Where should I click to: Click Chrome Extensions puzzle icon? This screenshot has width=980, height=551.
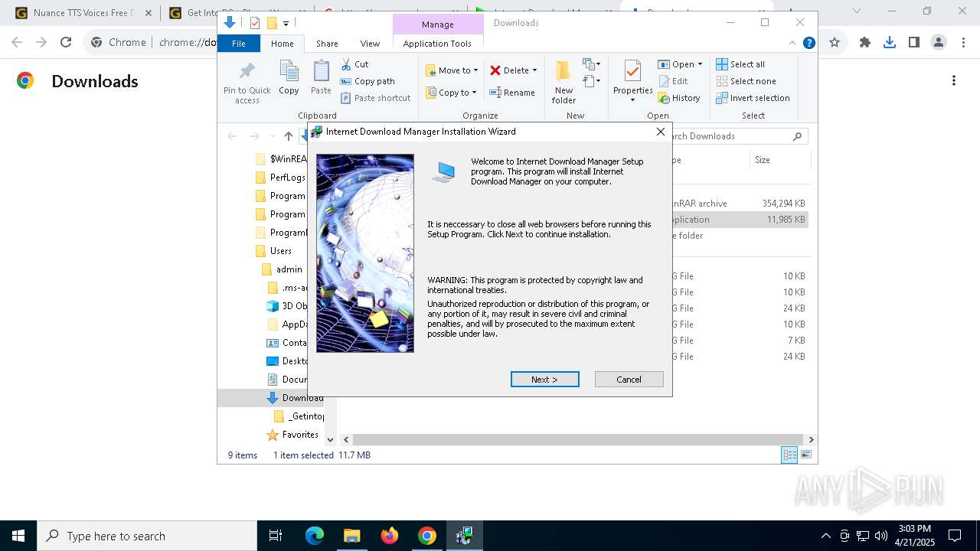865,42
